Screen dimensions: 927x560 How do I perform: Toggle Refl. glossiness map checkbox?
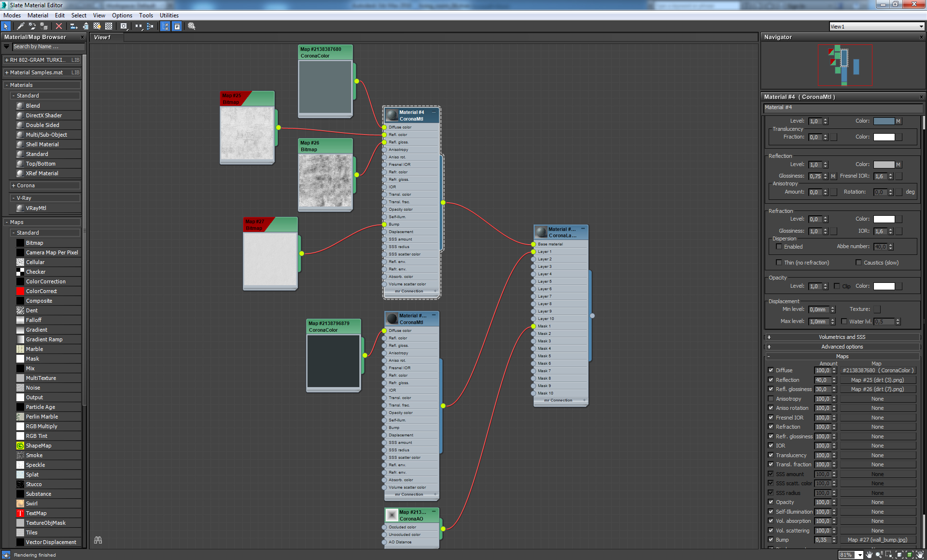[771, 389]
